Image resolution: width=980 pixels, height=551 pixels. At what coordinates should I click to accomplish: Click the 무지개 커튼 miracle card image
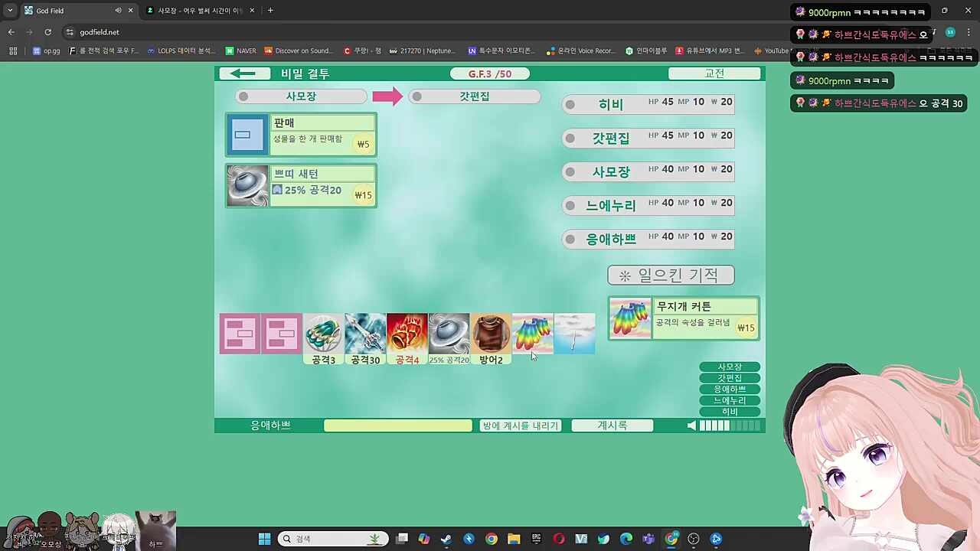coord(630,318)
